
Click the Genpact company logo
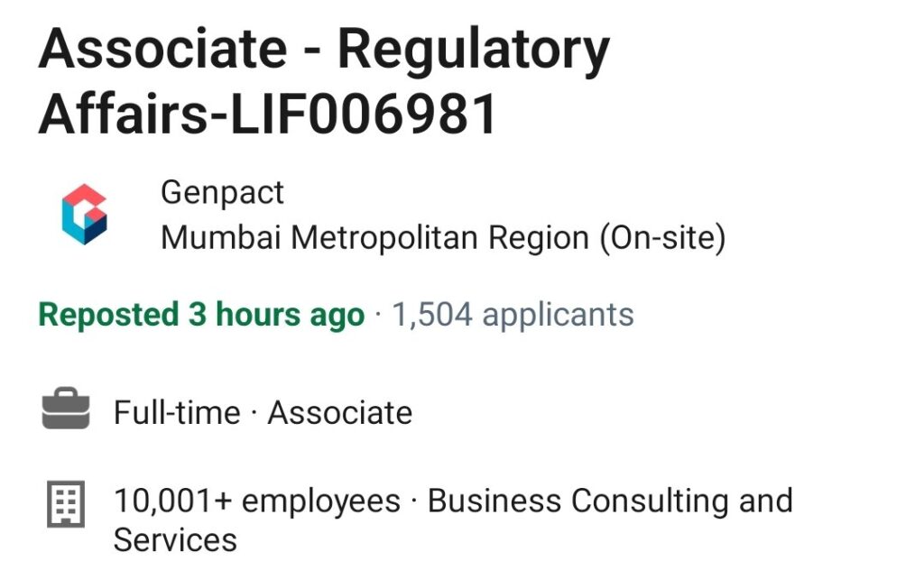pos(85,214)
